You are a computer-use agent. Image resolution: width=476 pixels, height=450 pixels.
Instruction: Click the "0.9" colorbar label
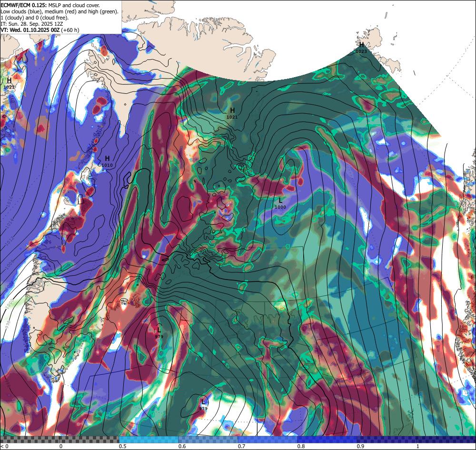[361, 446]
